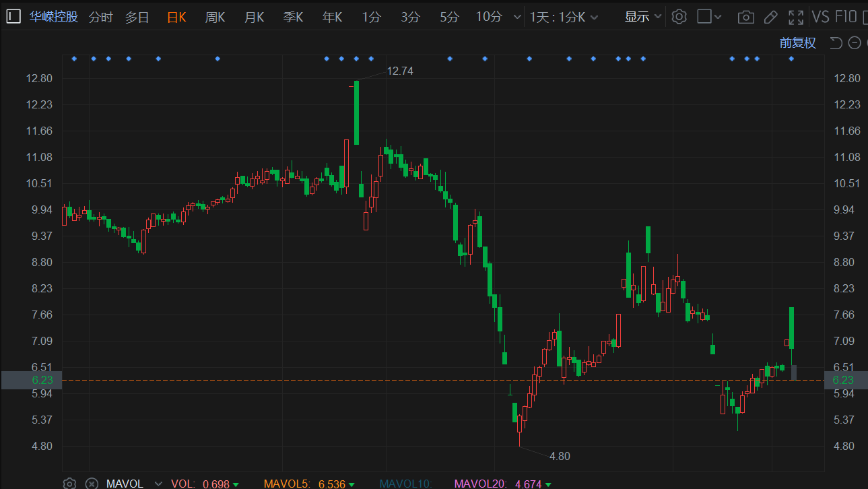Zoom out with the minus circle icon
Screen dimensions: 868x489
[x=855, y=43]
